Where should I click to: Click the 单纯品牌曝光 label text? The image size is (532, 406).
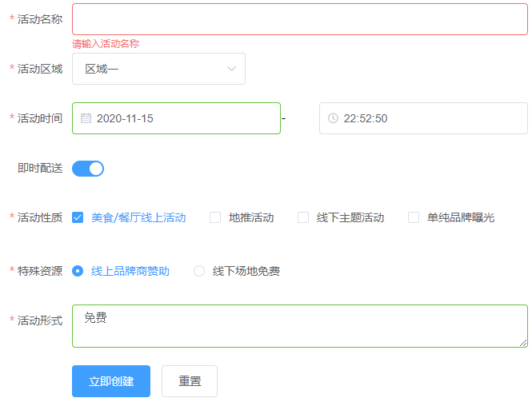point(461,217)
